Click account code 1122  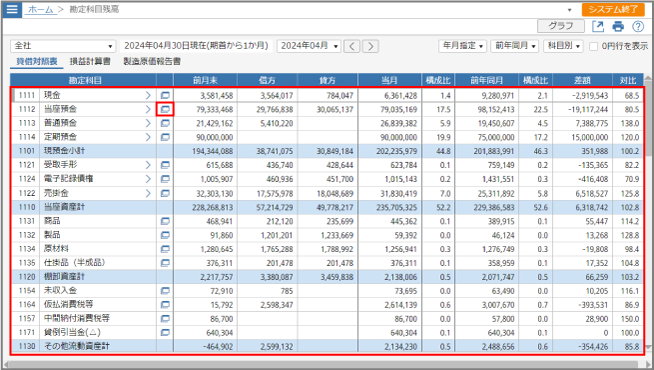pos(27,194)
